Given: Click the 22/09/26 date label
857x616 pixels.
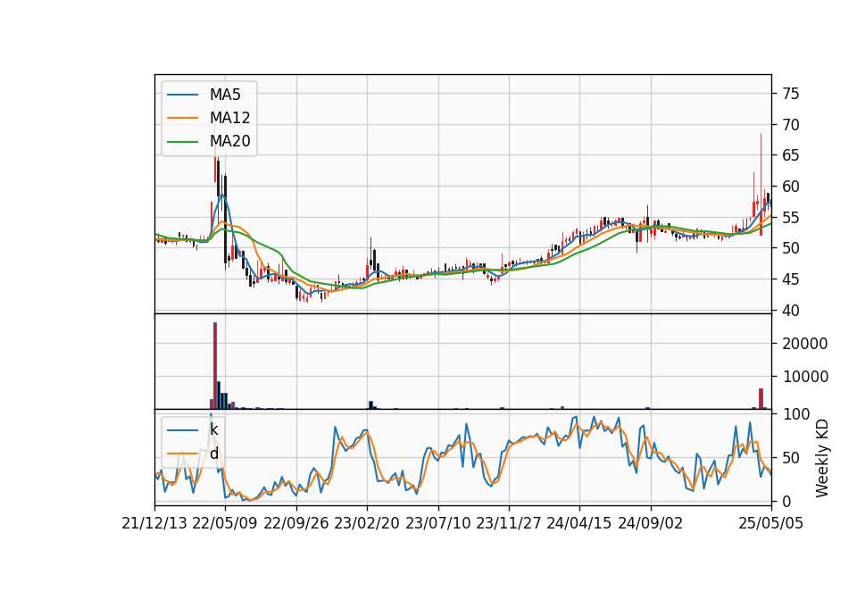Looking at the screenshot, I should [x=296, y=524].
